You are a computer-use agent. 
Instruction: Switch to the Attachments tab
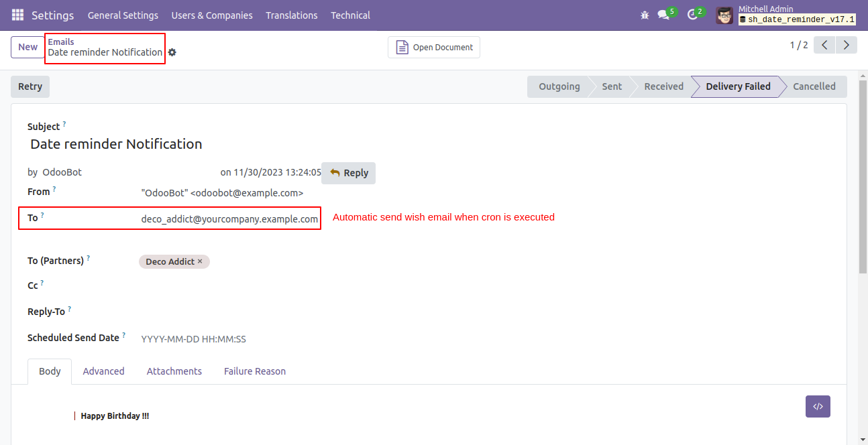(x=174, y=371)
